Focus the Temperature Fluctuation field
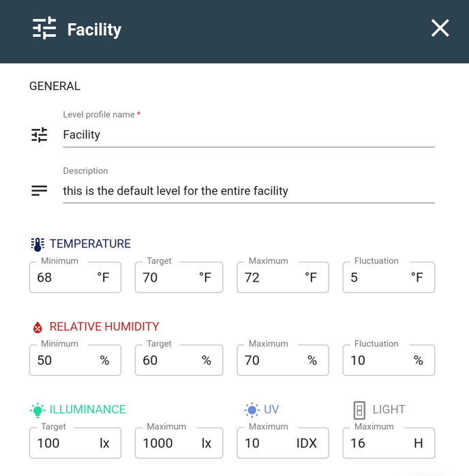 pos(389,277)
